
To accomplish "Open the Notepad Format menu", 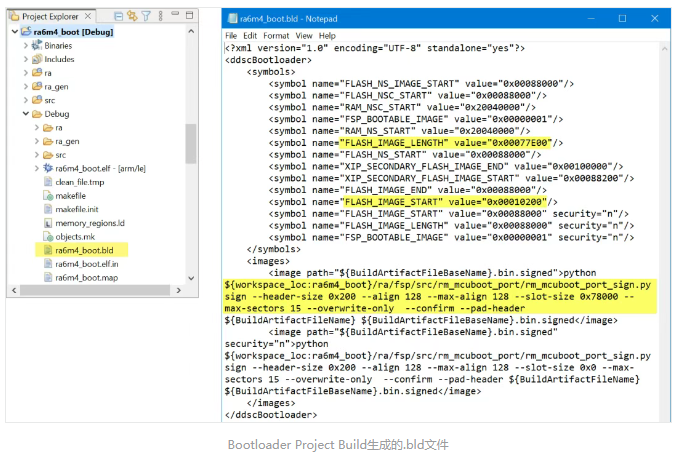I will coord(276,36).
